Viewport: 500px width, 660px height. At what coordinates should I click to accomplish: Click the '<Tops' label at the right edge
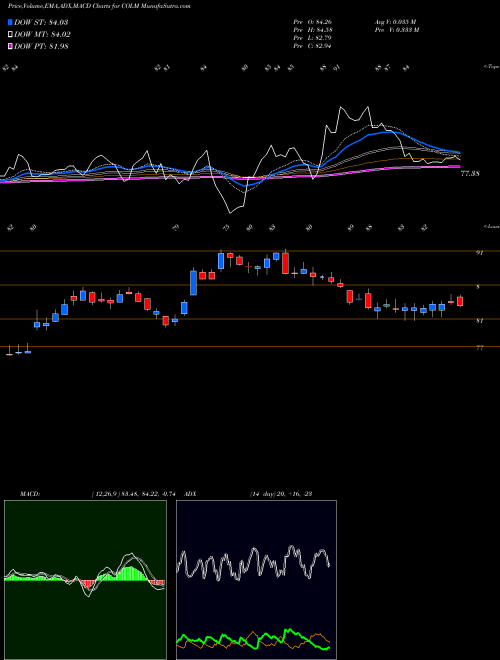click(x=491, y=67)
